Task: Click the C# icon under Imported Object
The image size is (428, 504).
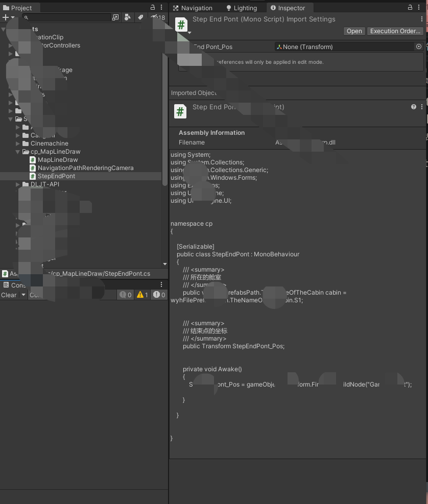Action: point(180,111)
